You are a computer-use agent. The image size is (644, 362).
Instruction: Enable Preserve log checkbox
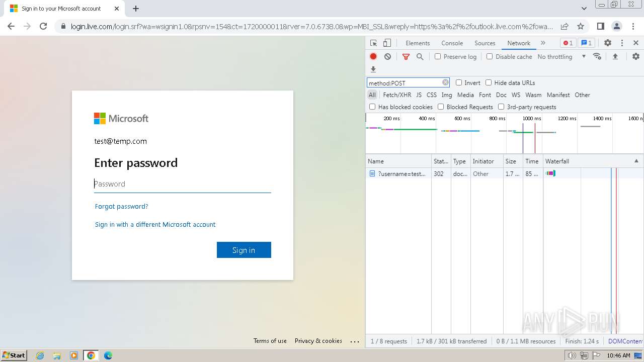pyautogui.click(x=438, y=56)
